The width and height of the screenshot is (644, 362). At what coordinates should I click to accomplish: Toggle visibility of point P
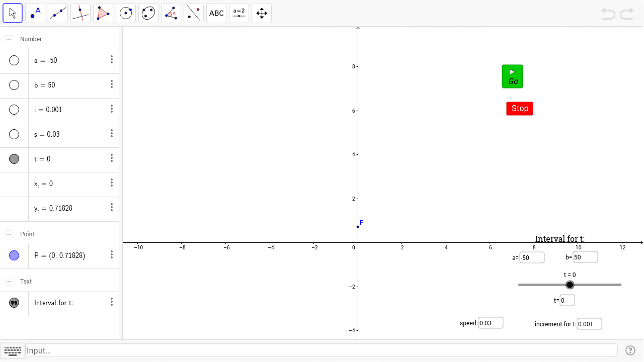click(x=14, y=255)
